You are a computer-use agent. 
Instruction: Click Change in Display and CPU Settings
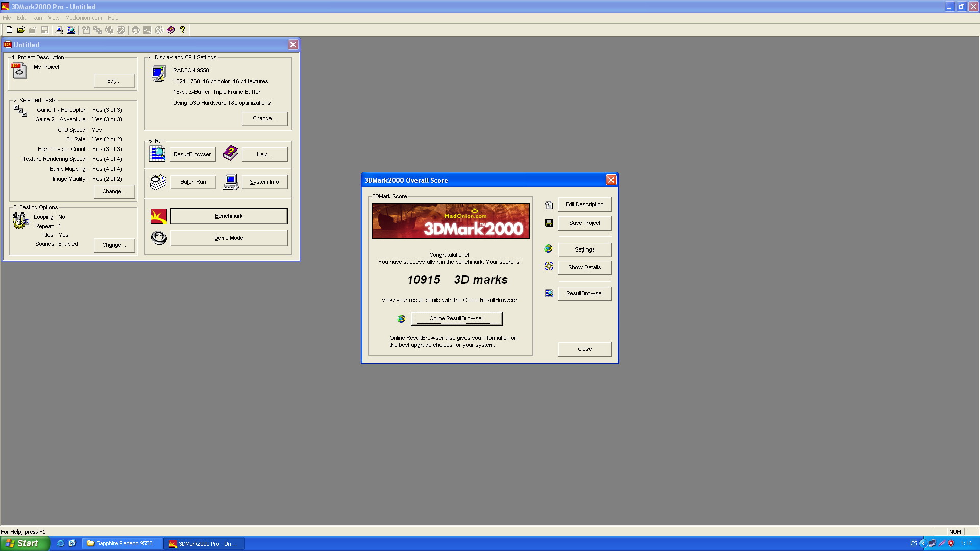pos(264,119)
